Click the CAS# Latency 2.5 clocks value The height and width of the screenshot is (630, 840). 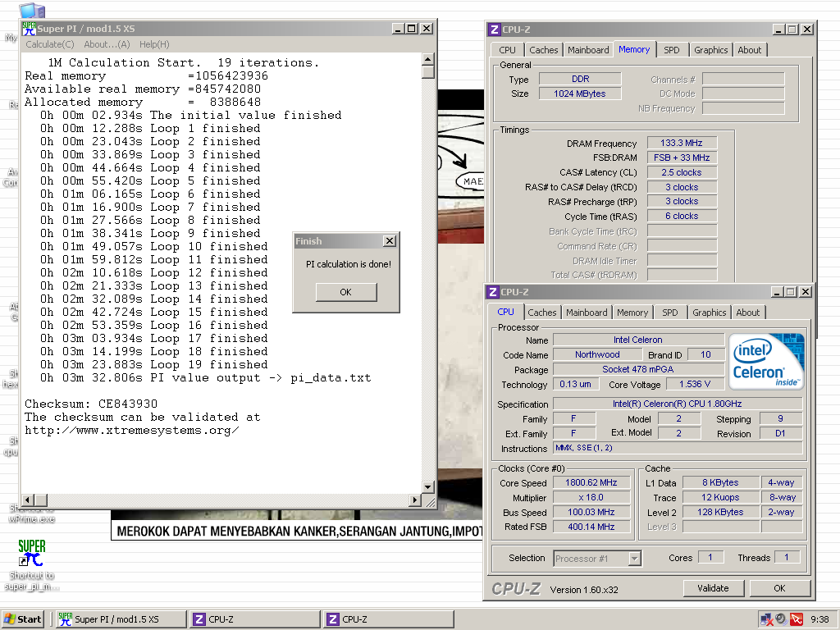click(682, 172)
